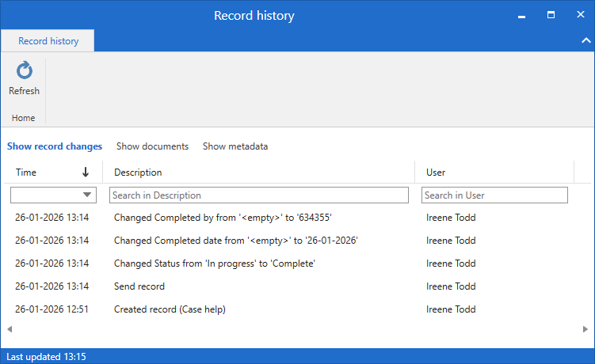The image size is (595, 364).
Task: Focus the Search in Description field
Action: 259,195
